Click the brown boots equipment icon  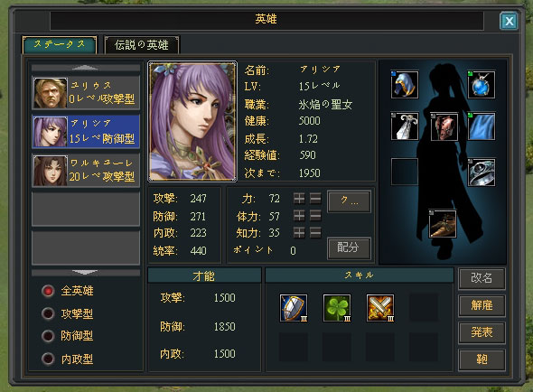click(443, 224)
